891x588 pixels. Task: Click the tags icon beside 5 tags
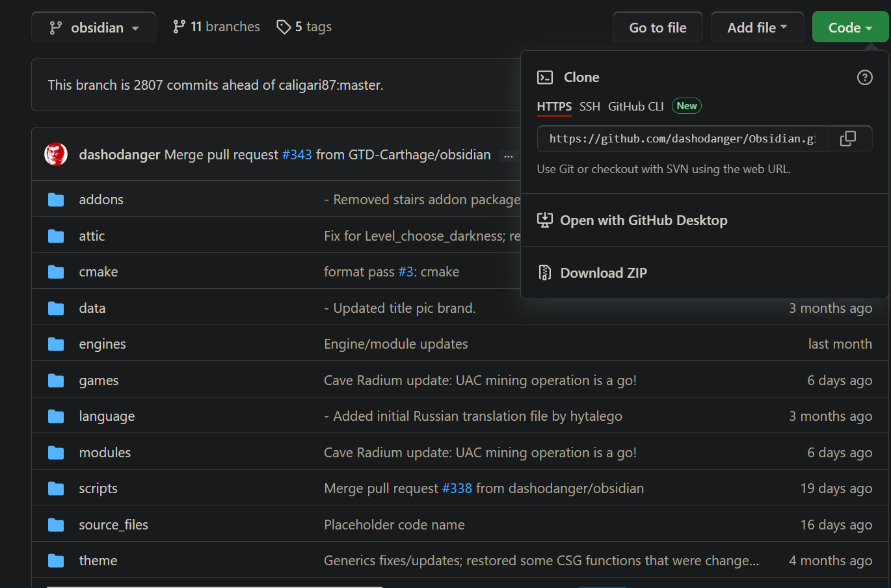tap(284, 27)
